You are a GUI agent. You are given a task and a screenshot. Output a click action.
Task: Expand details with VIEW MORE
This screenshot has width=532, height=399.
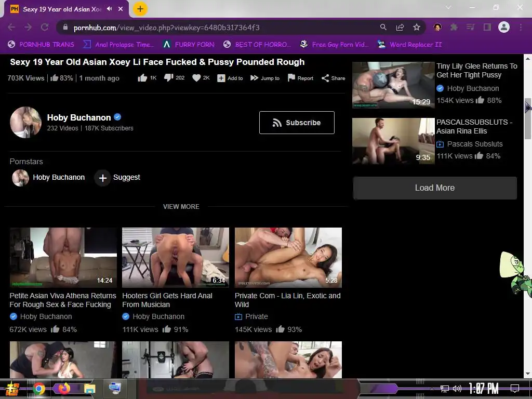[181, 207]
